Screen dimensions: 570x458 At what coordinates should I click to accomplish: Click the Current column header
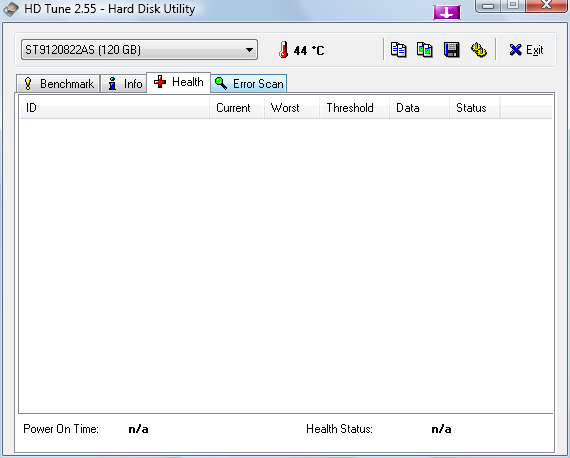point(237,108)
